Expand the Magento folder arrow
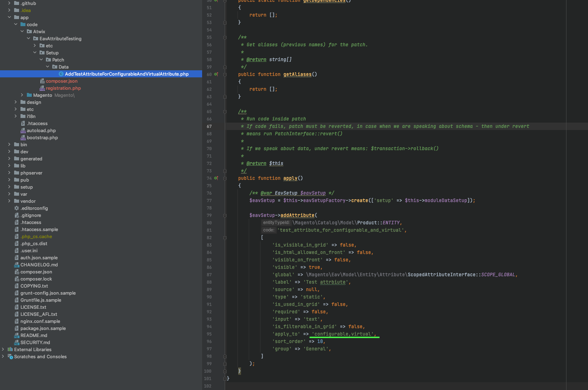Image resolution: width=588 pixels, height=390 pixels. coord(22,95)
